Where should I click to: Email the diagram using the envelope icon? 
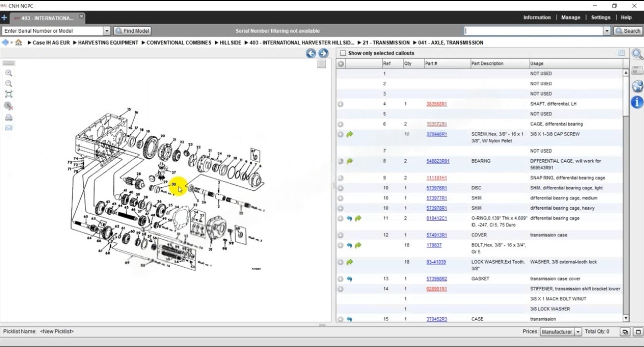click(8, 128)
